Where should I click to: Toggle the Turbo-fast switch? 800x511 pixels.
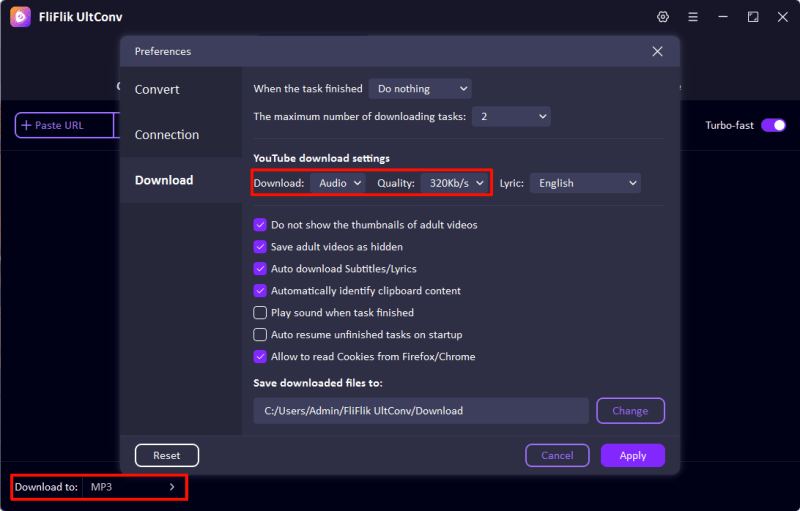point(773,125)
